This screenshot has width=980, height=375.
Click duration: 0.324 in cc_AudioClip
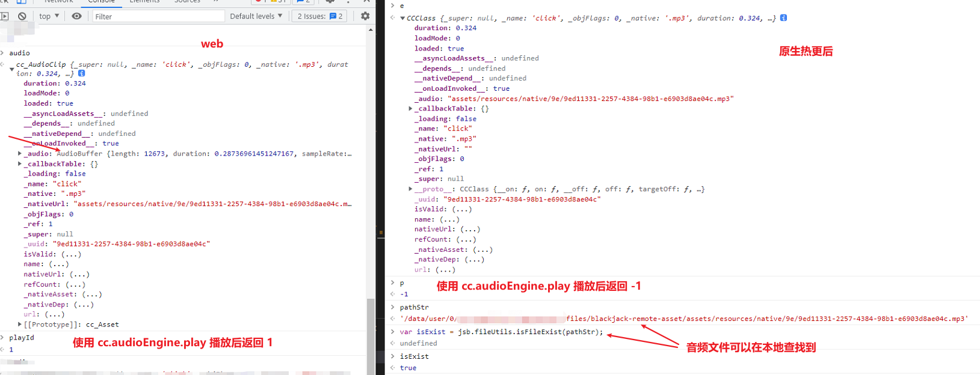click(55, 84)
